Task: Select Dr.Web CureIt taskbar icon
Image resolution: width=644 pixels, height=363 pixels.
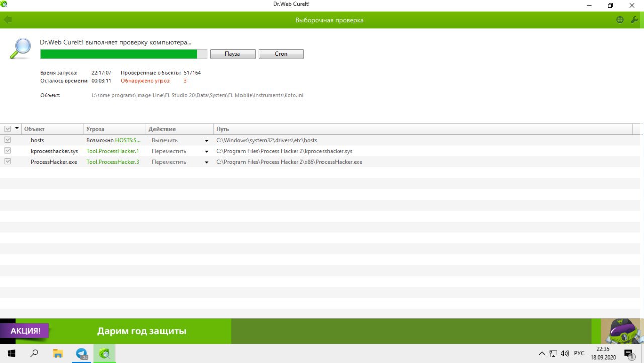Action: coord(104,353)
